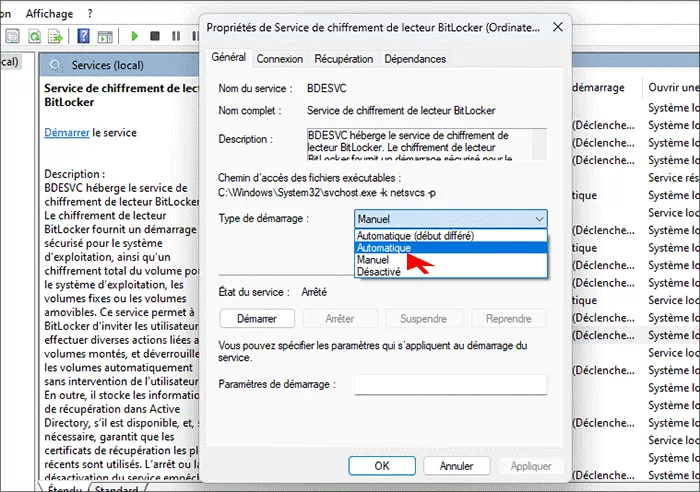The width and height of the screenshot is (700, 492).
Task: Click the Appliquer button
Action: (x=531, y=466)
